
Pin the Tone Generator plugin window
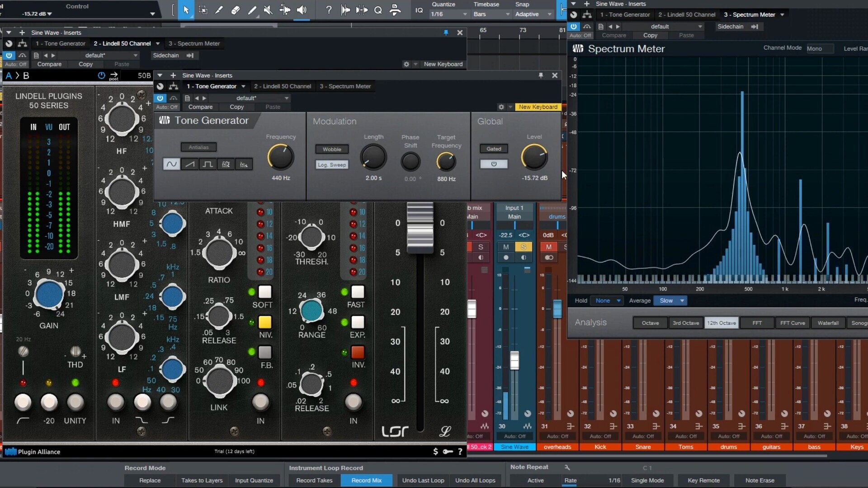(541, 75)
